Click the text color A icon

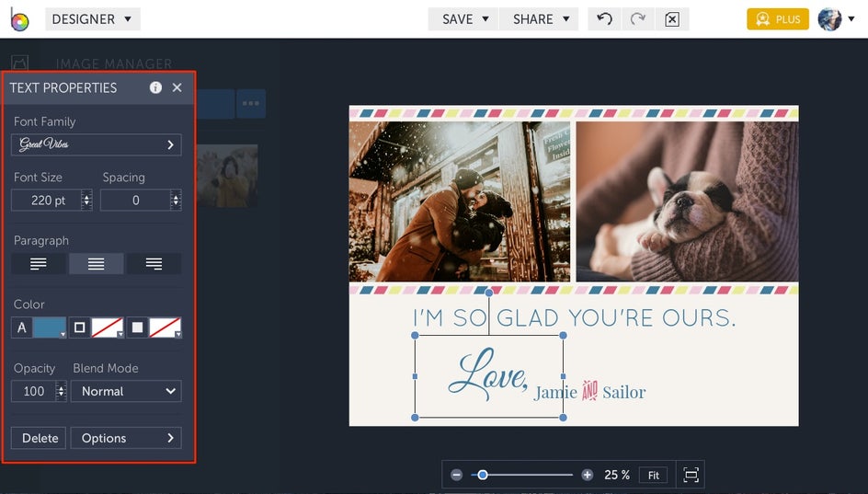coord(21,327)
